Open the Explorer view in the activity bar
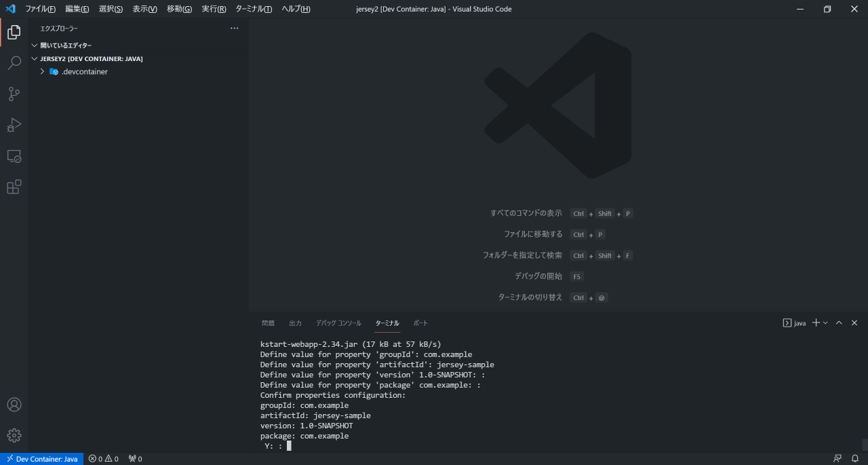Viewport: 868px width, 465px height. coord(14,32)
